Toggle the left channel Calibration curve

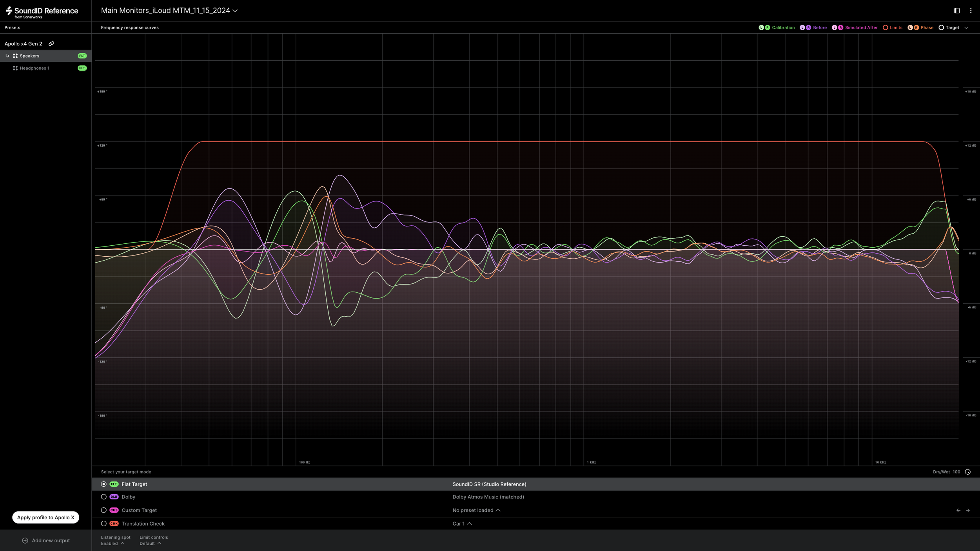pyautogui.click(x=761, y=27)
